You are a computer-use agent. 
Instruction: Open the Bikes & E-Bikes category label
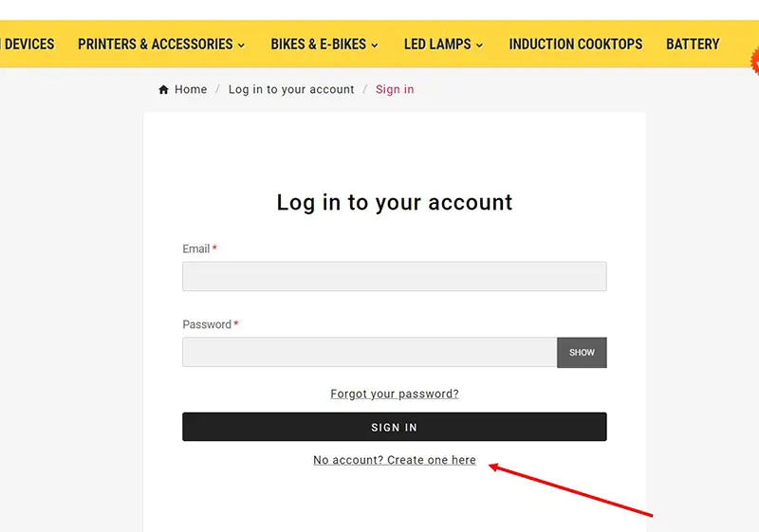point(319,44)
